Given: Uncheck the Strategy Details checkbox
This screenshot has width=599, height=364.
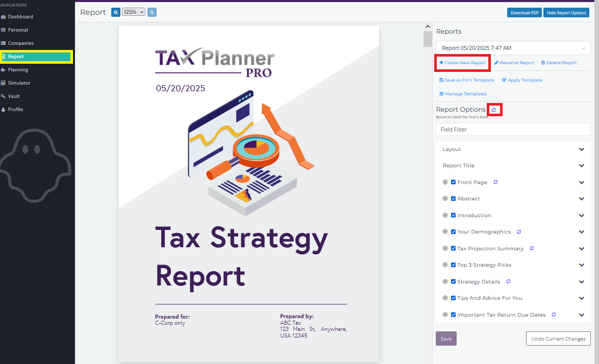Looking at the screenshot, I should click(454, 281).
